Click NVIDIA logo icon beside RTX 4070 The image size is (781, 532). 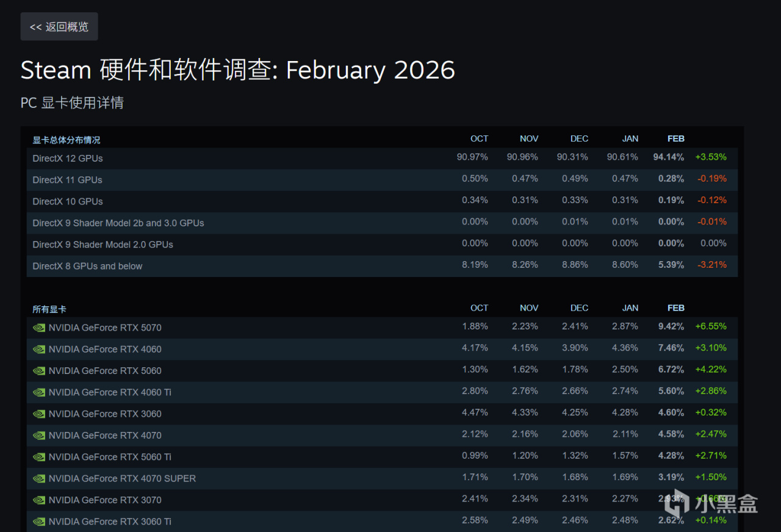tap(39, 436)
